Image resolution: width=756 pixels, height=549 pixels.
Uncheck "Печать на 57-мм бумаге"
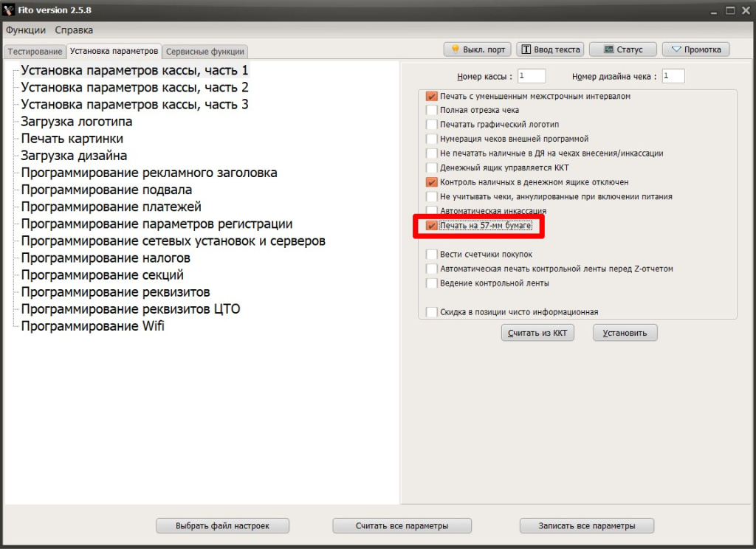click(x=432, y=225)
